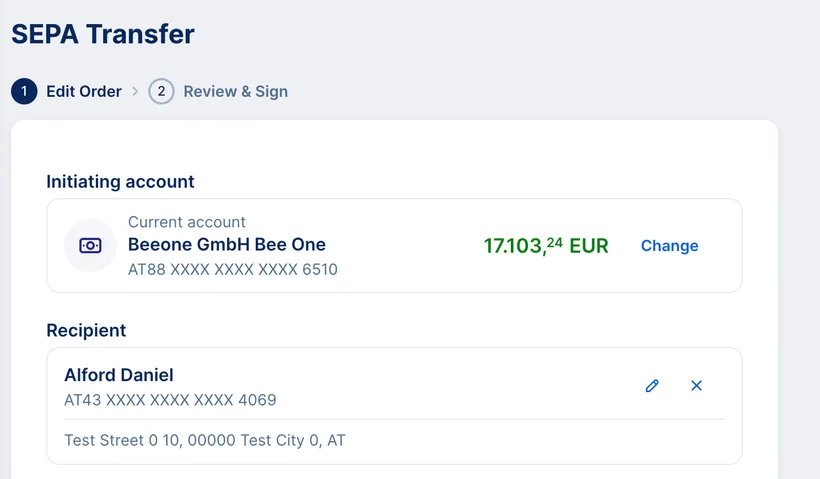Select the step 1 circle indicator

[x=24, y=92]
